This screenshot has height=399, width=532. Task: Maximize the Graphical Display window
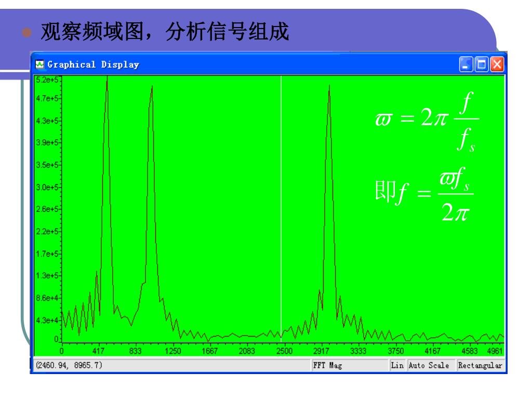[481, 64]
